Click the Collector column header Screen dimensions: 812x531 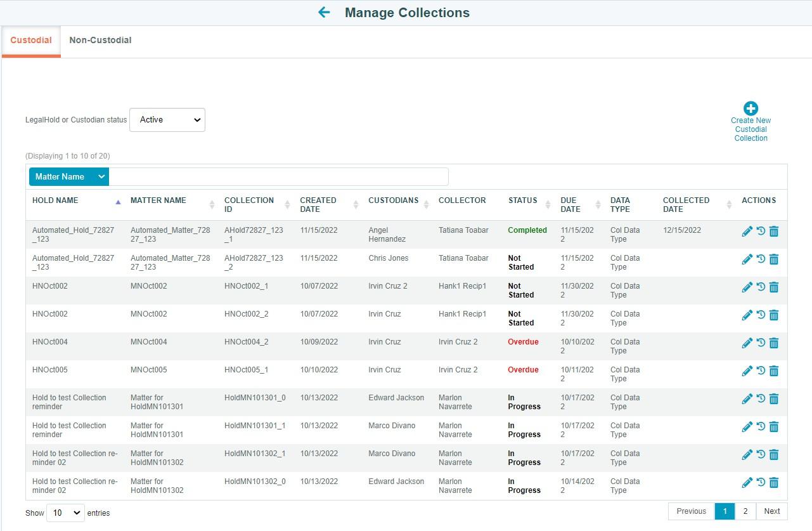(462, 200)
